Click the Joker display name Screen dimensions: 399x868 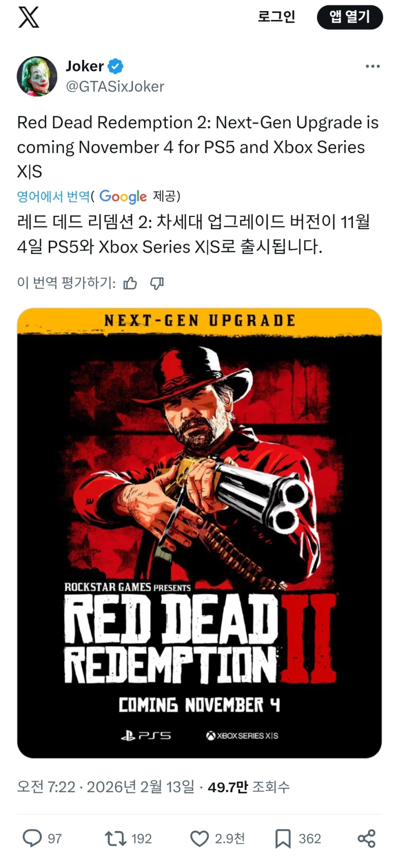pos(85,66)
